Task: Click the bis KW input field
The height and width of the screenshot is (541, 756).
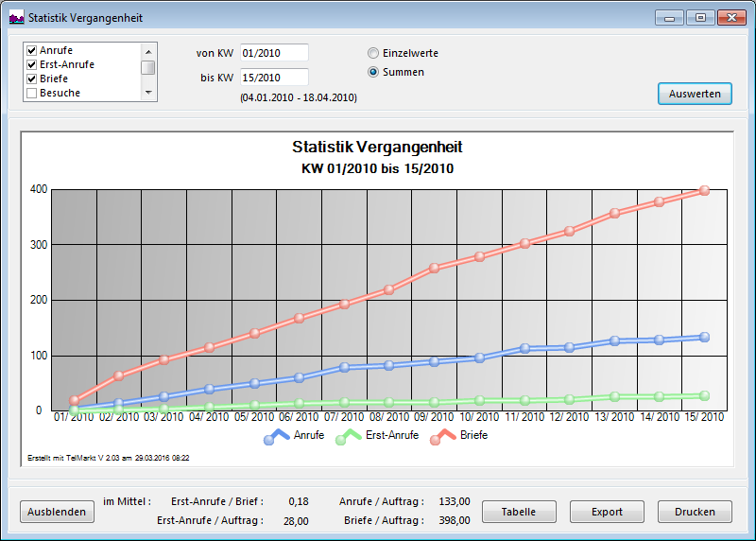Action: pyautogui.click(x=274, y=78)
